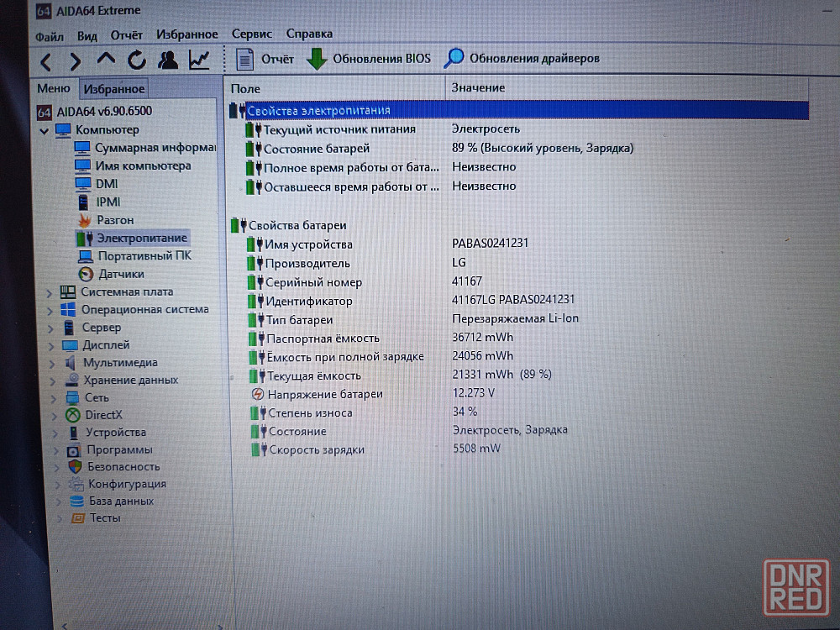Image resolution: width=840 pixels, height=630 pixels.
Task: Select the AIDA64 v6.90.6500 root item
Action: [104, 112]
